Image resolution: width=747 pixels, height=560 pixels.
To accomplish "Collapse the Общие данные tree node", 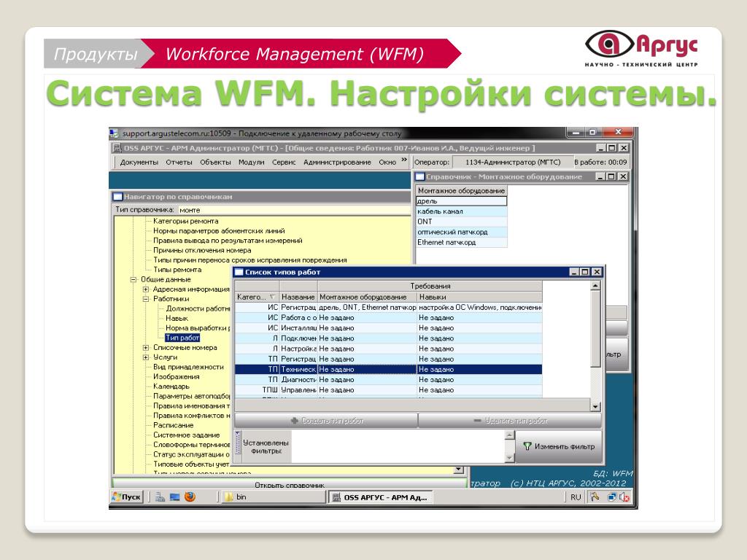I will tap(134, 279).
